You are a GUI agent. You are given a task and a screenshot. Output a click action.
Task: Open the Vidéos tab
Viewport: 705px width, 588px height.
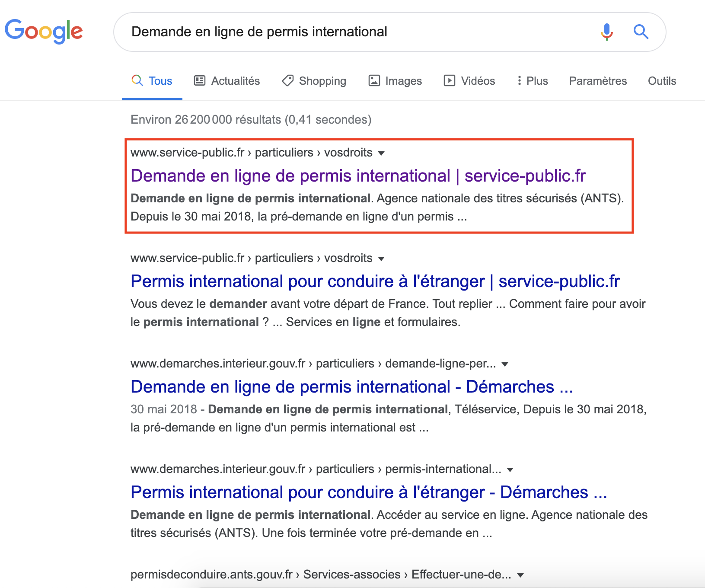(x=469, y=81)
